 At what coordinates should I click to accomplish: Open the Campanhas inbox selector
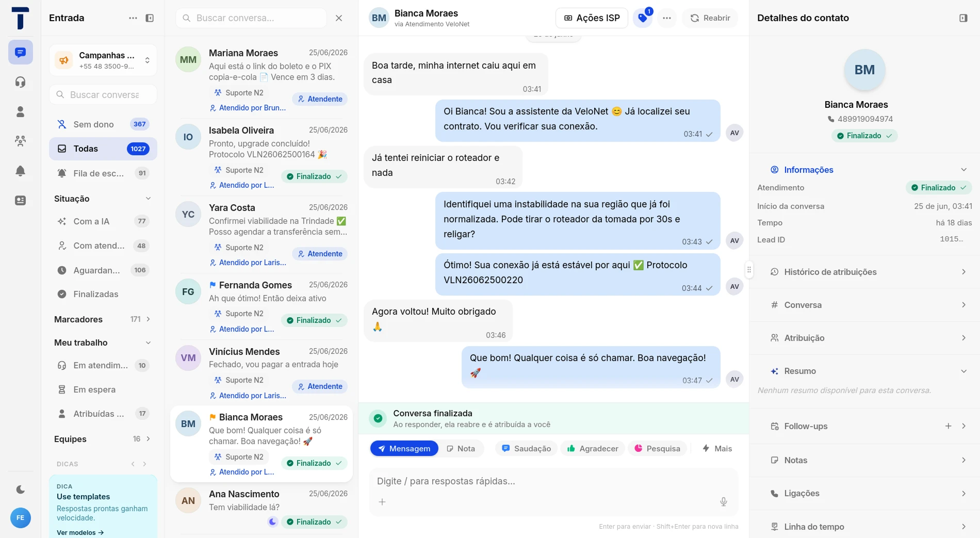click(x=103, y=60)
